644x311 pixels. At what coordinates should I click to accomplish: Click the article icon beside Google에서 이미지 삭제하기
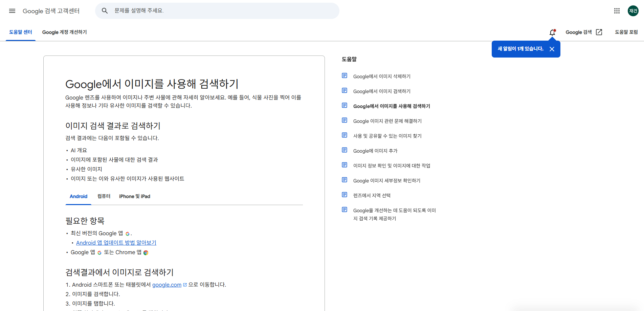pos(345,75)
